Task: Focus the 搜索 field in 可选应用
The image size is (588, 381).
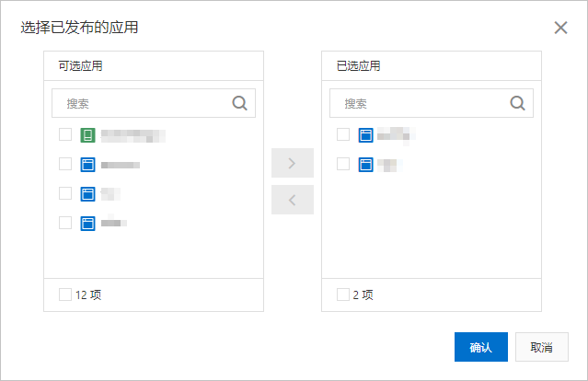Action: [154, 103]
